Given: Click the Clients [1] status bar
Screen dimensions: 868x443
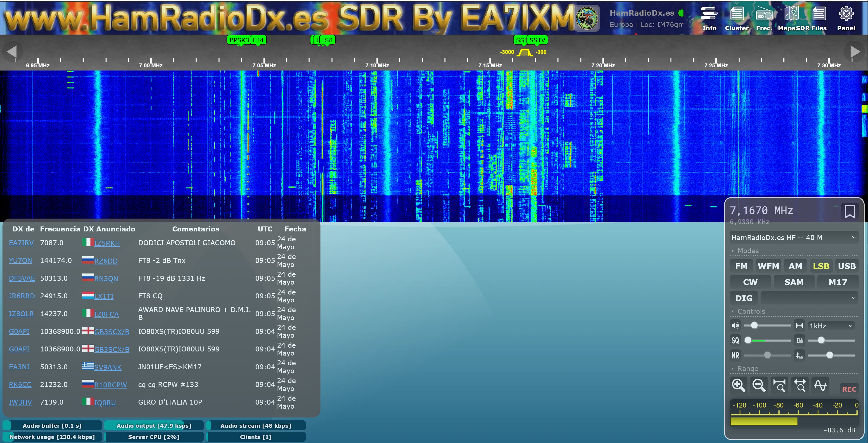Looking at the screenshot, I should 256,437.
